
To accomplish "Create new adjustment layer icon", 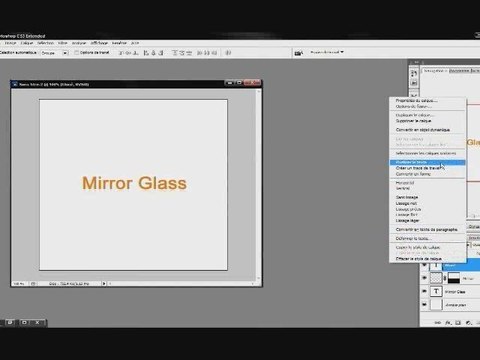I will 468,323.
